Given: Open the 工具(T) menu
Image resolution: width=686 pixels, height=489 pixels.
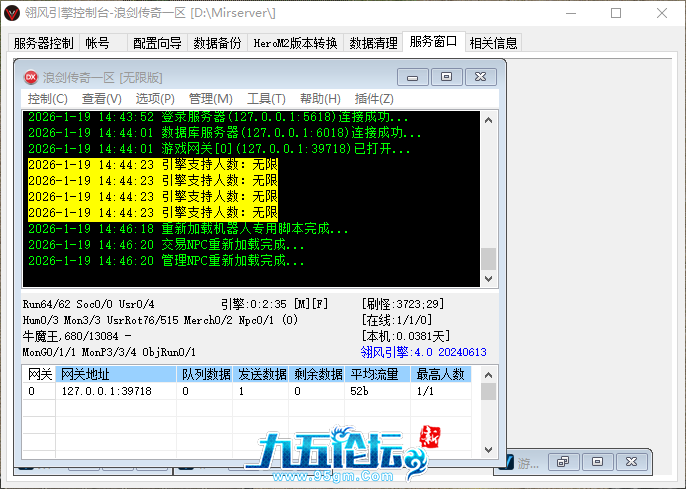Looking at the screenshot, I should coord(266,99).
